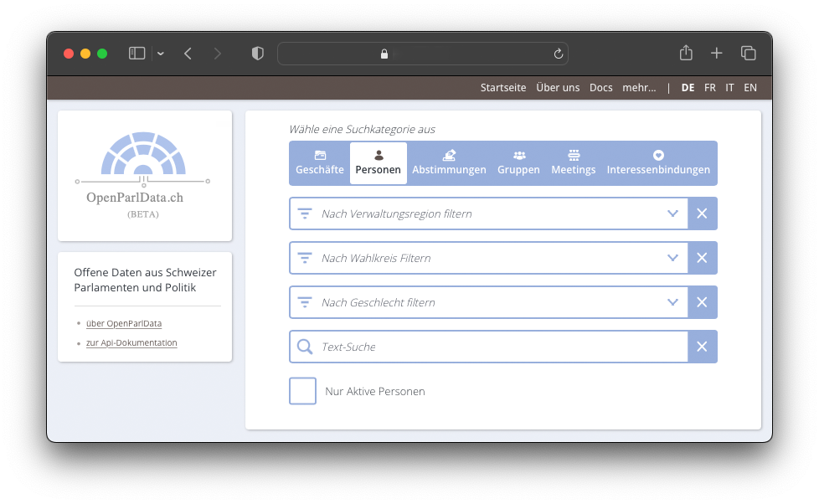Select the Geschäfte search category tab
Viewport: 819px width, 504px height.
(x=319, y=162)
